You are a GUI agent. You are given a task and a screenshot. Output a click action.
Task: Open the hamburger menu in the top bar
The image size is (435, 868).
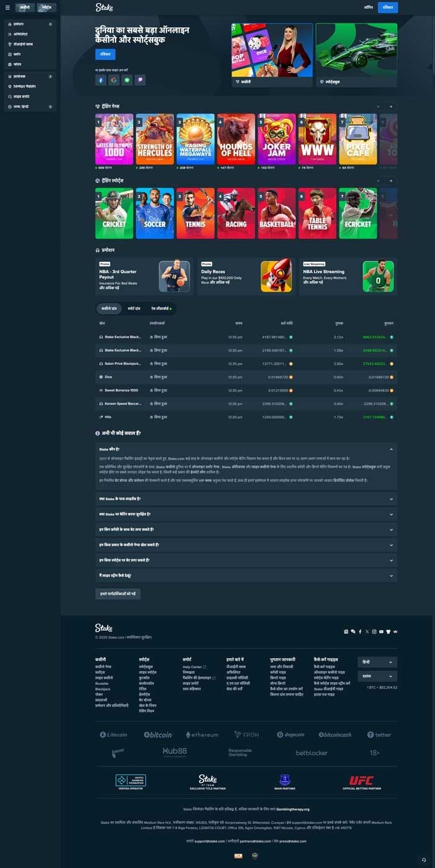(7, 7)
